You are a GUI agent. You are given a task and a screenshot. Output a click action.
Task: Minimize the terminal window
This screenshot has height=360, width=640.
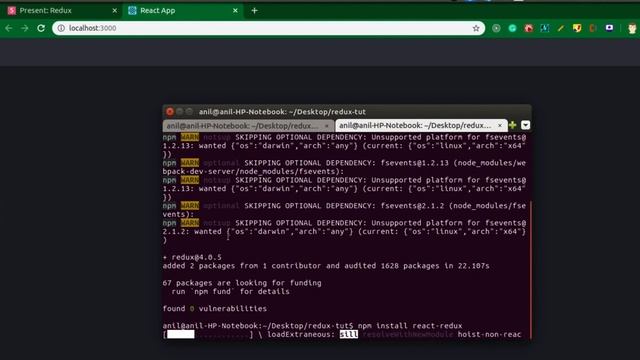pos(180,111)
